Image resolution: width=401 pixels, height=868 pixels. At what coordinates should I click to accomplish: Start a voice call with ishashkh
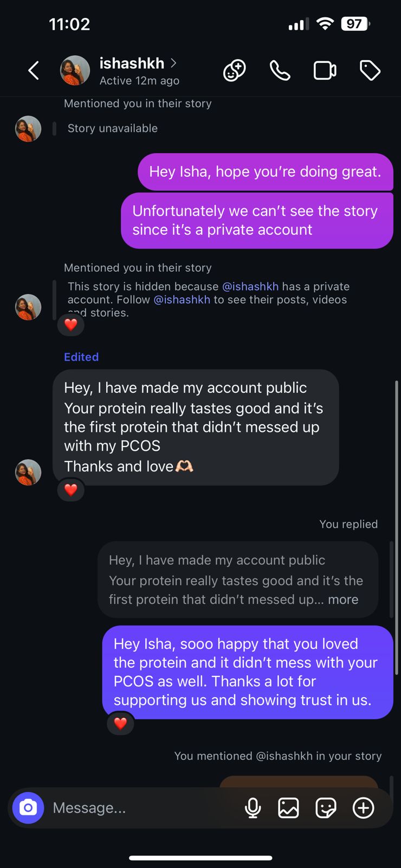coord(280,71)
